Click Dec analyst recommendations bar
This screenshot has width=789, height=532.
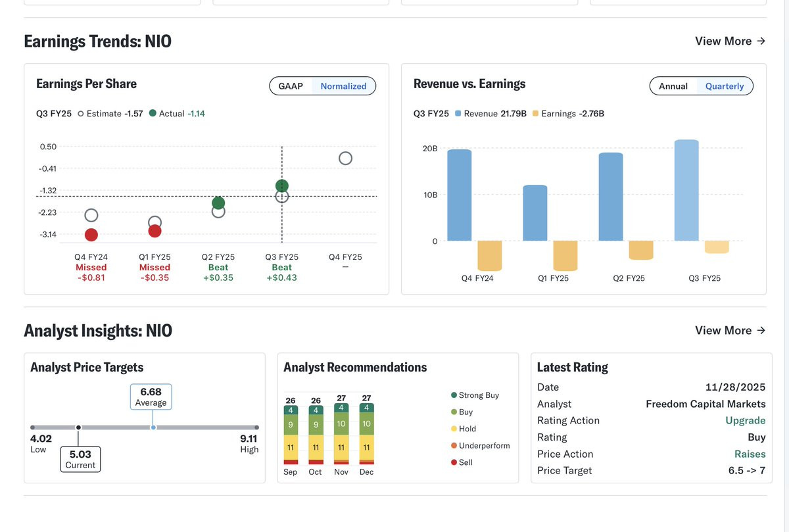366,434
